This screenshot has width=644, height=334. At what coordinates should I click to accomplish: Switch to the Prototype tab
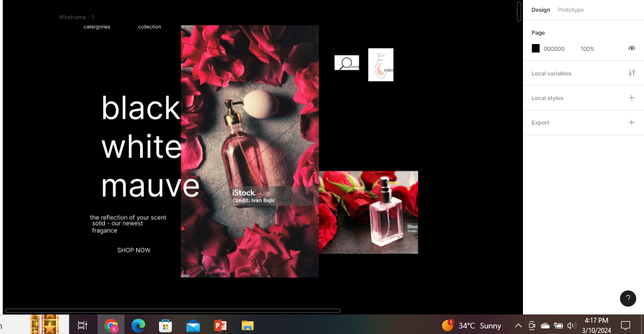(x=570, y=10)
